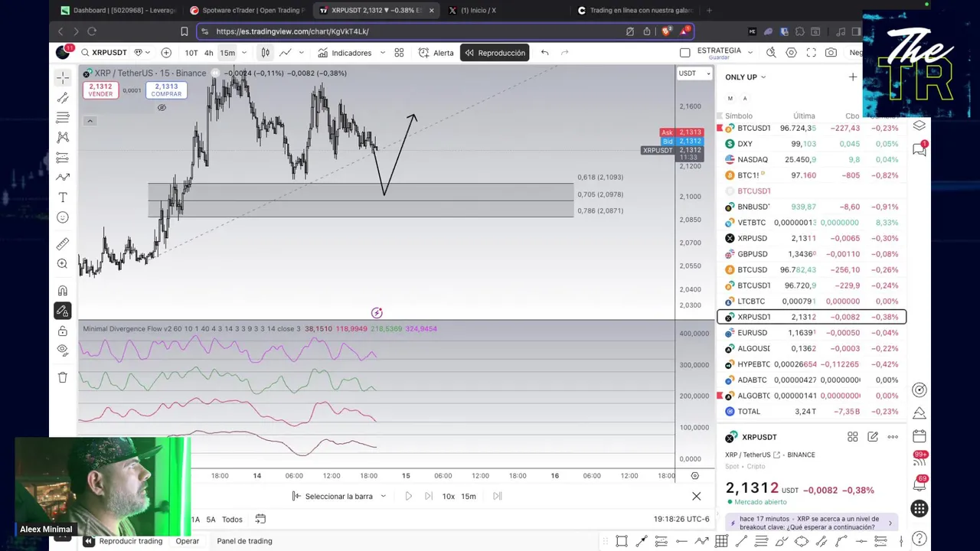Open notifications bell with 69 badge

coord(920,484)
